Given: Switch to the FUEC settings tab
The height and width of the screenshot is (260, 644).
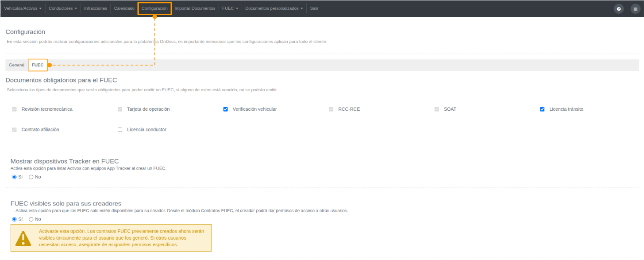Looking at the screenshot, I should (38, 65).
